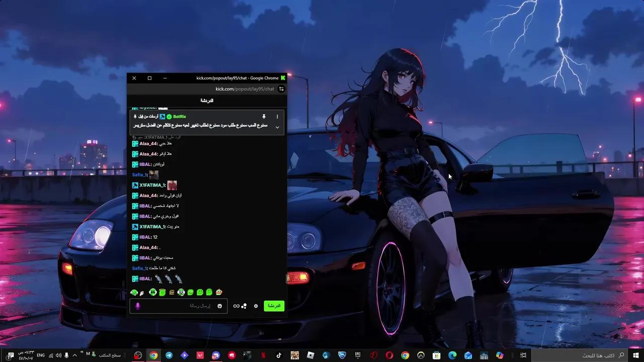Click the three-dots cluster icon beside infinity symbol

[x=244, y=306]
